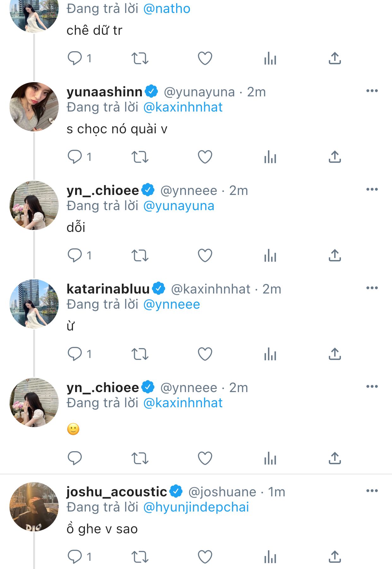
Task: View analytics for yunaashinn's reply
Action: [270, 157]
